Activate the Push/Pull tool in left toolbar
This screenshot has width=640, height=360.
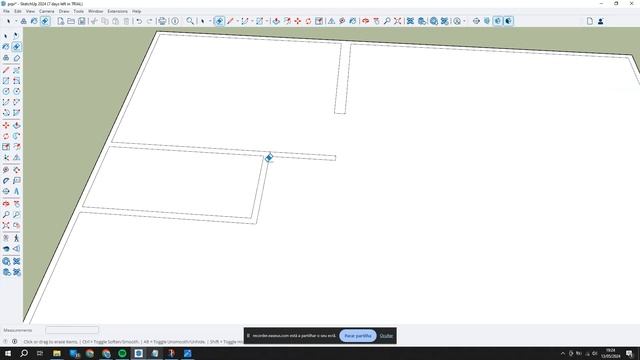(16, 125)
